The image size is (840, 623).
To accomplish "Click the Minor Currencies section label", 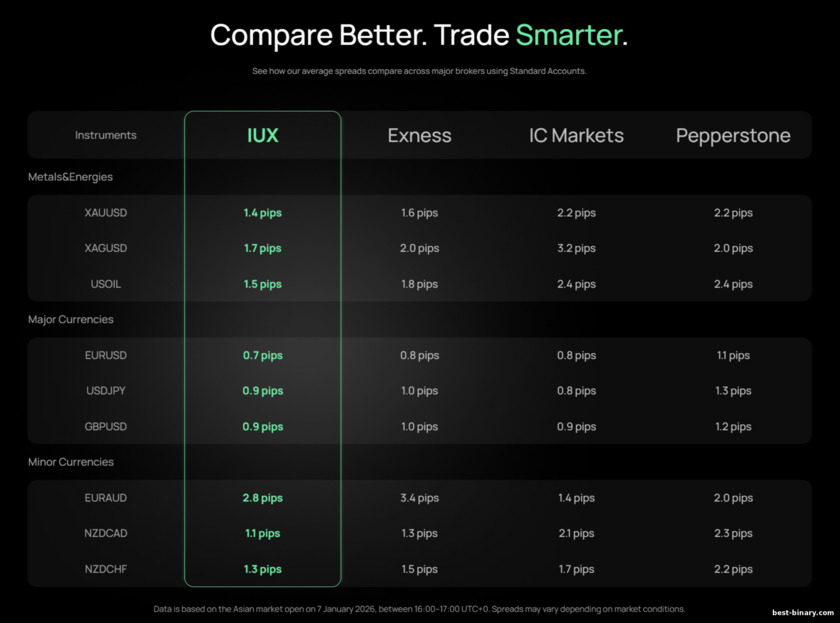I will pyautogui.click(x=71, y=462).
